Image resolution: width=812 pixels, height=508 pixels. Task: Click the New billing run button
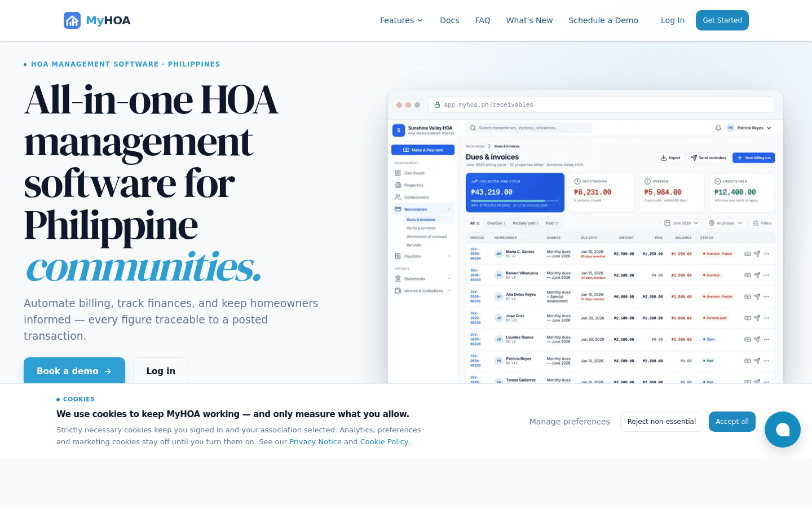[753, 158]
